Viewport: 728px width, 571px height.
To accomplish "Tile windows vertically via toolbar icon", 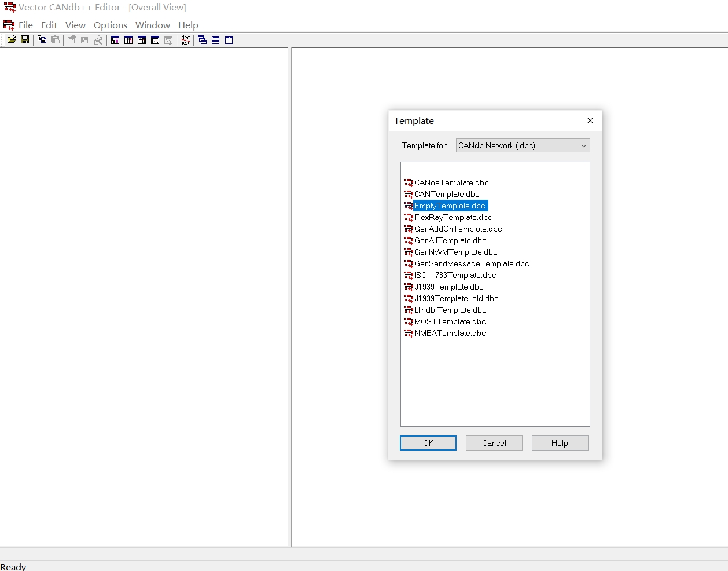I will point(229,40).
